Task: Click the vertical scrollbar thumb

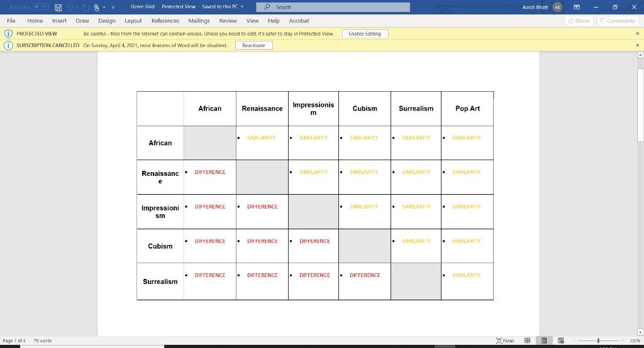Action: point(640,105)
